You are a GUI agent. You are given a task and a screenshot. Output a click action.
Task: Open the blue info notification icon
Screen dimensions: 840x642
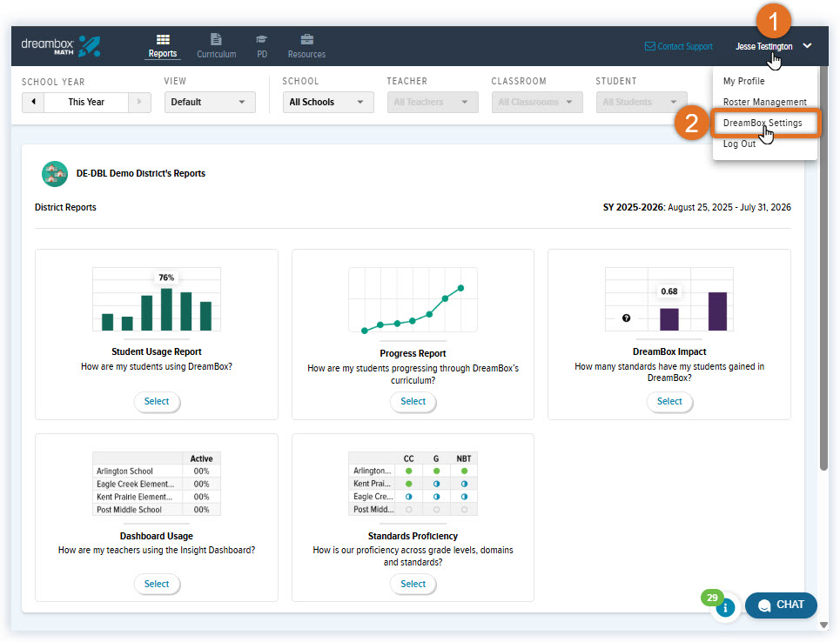click(725, 608)
